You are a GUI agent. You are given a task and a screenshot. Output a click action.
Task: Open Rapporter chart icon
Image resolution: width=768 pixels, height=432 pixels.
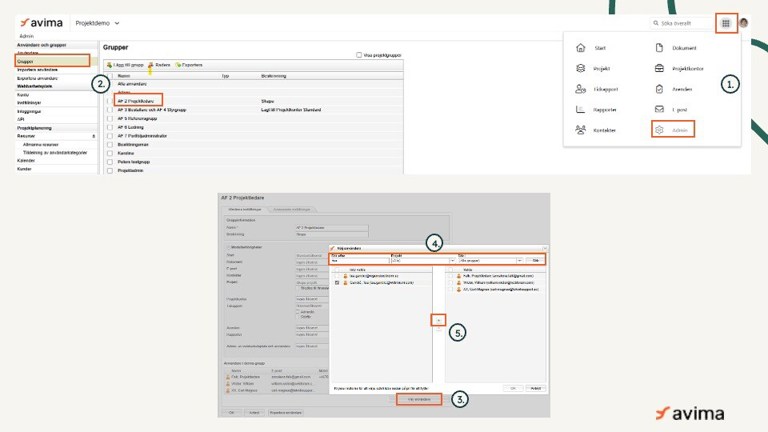580,109
